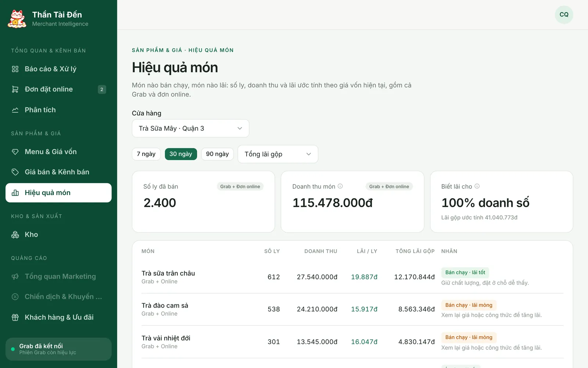Click the Phân tích chart icon
This screenshot has width=588, height=368.
click(15, 110)
